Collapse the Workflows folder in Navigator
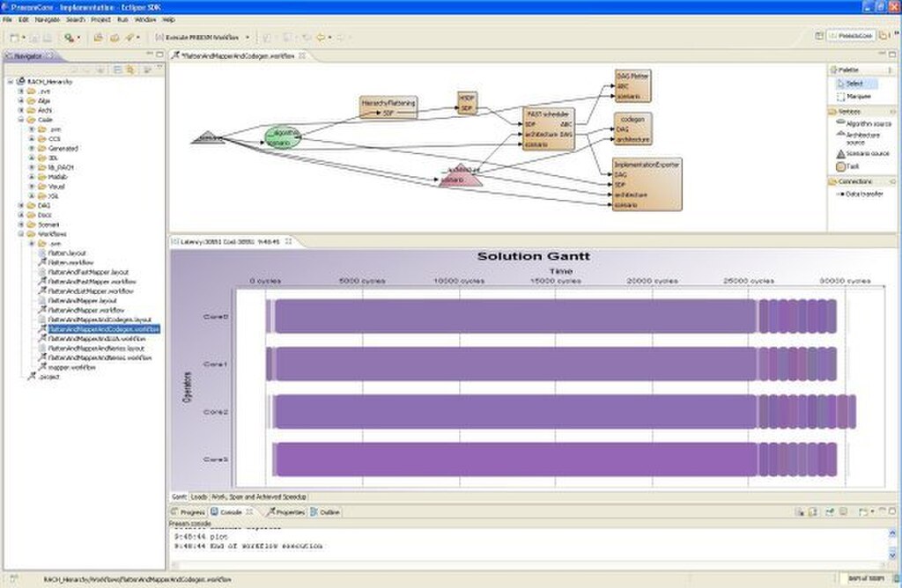 tap(20, 235)
